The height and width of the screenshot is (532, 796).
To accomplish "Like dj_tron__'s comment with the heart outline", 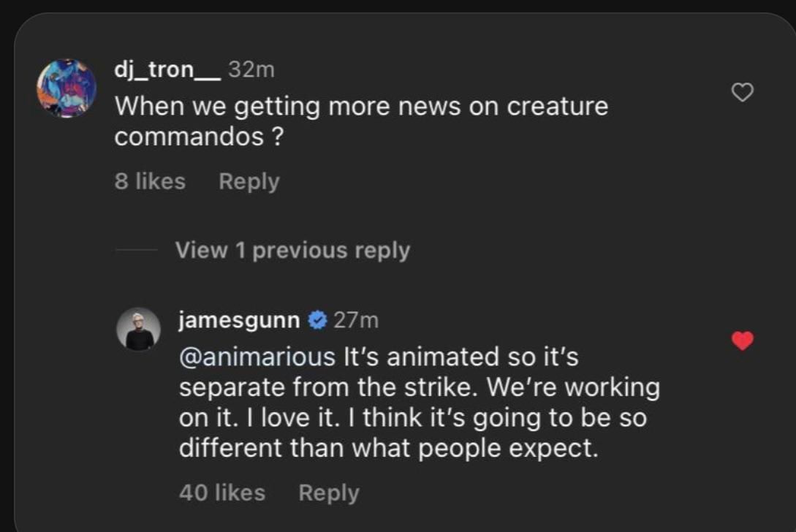I will point(743,92).
